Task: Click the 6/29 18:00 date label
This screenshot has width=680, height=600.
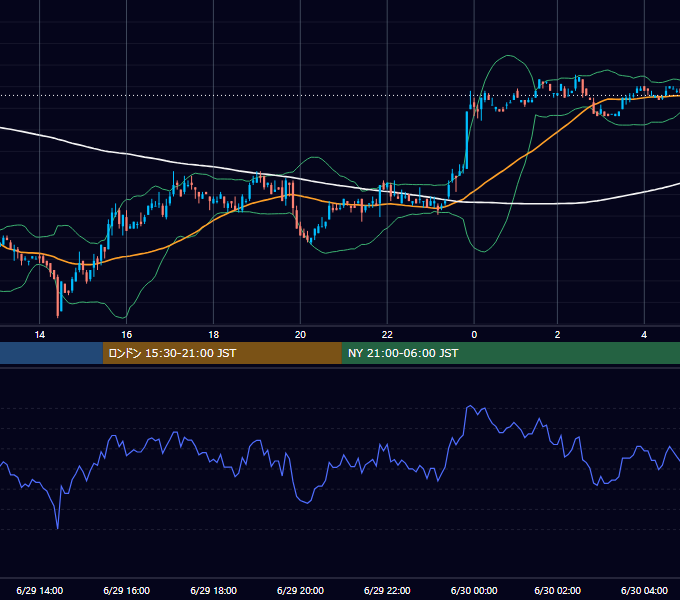Action: click(213, 590)
